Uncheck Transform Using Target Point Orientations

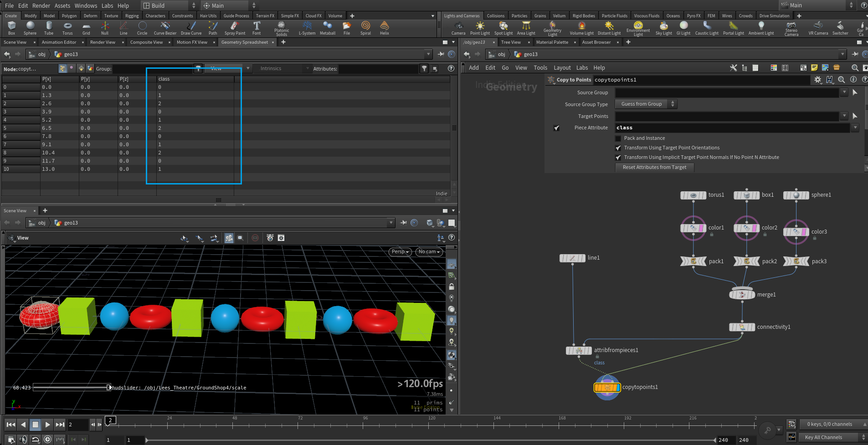pyautogui.click(x=618, y=148)
